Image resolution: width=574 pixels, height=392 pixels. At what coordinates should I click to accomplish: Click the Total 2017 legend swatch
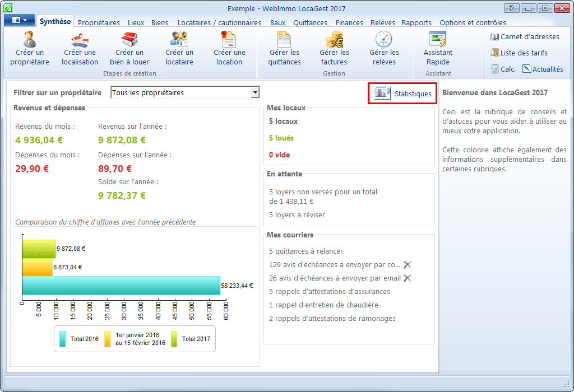174,339
